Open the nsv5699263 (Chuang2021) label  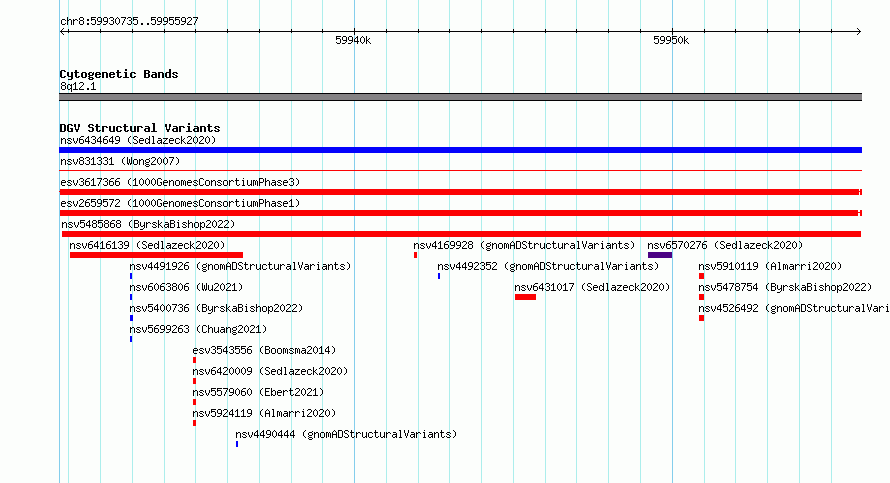pyautogui.click(x=198, y=329)
